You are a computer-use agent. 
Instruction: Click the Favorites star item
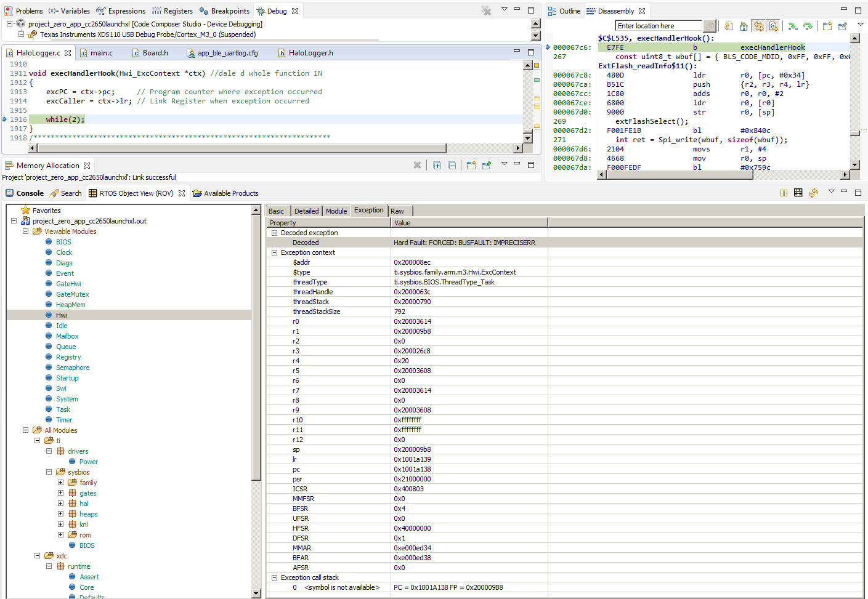point(41,211)
